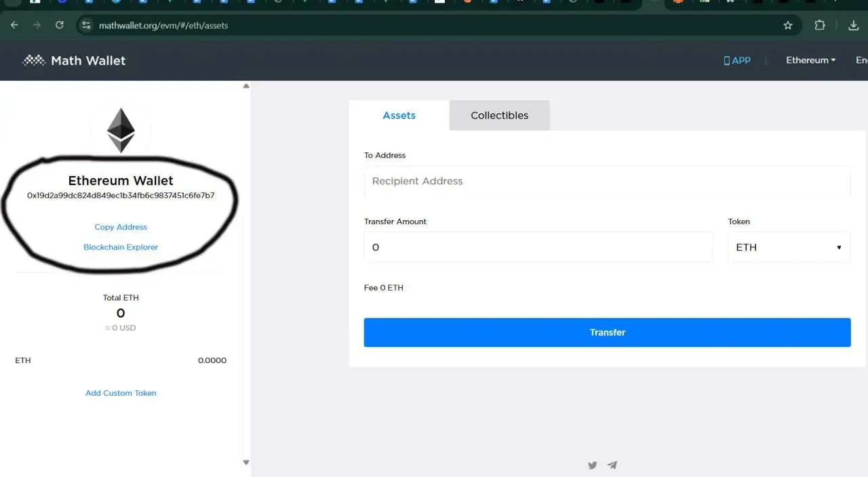Viewport: 868px width, 477px height.
Task: Bookmark this page with the star icon
Action: click(788, 25)
